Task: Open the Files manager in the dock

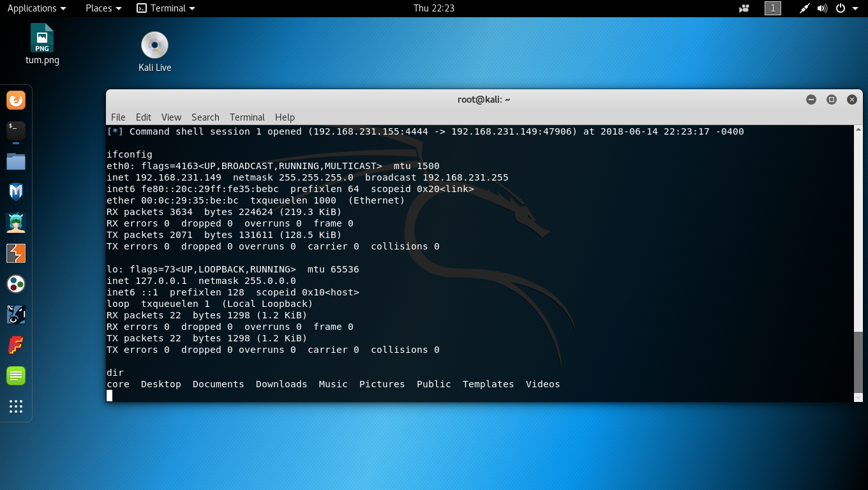Action: tap(16, 161)
